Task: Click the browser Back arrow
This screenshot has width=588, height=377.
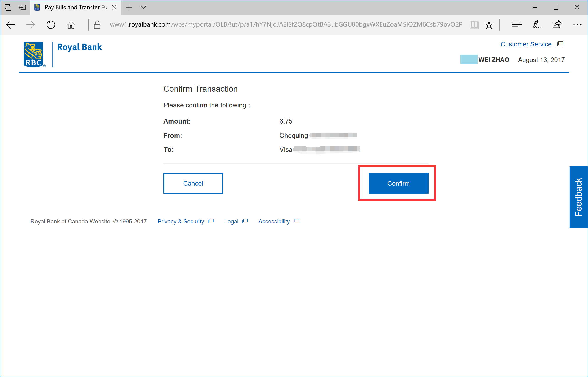Action: pos(11,25)
